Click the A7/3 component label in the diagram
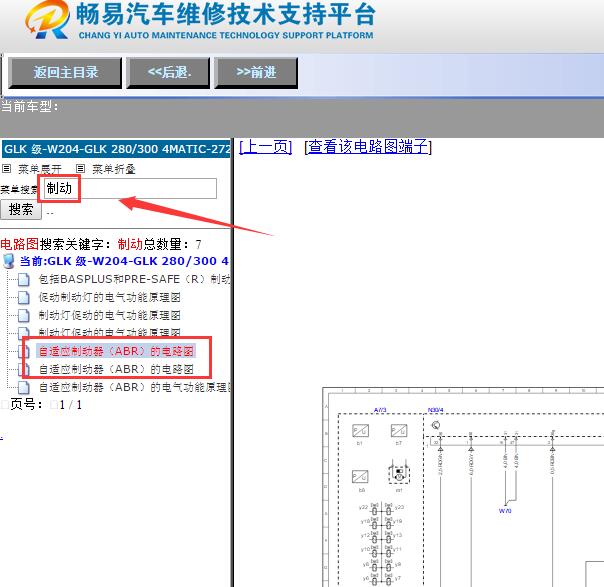 pyautogui.click(x=380, y=410)
